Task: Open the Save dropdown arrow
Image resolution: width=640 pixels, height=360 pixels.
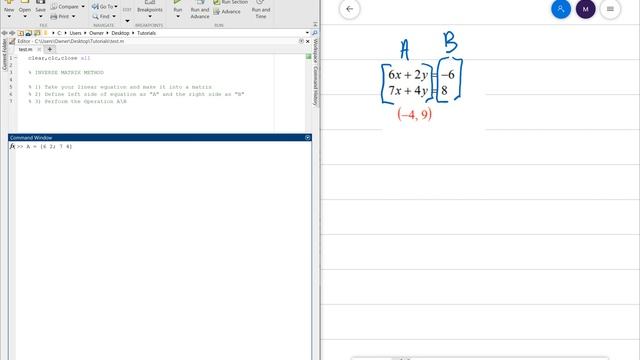Action: click(x=40, y=16)
